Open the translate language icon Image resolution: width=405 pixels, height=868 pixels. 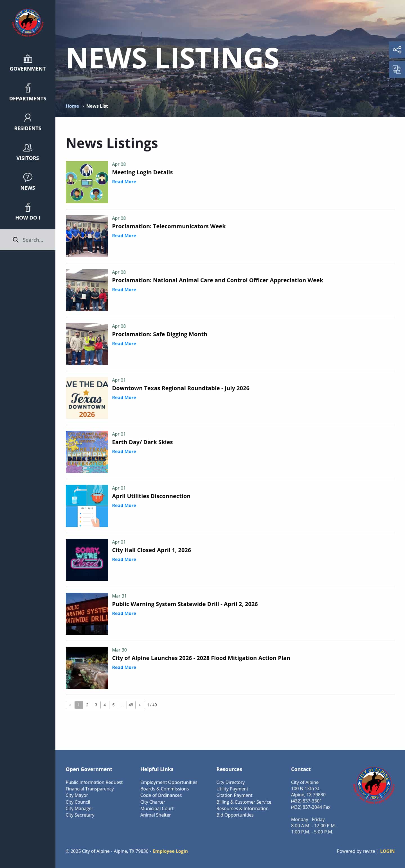coord(397,69)
